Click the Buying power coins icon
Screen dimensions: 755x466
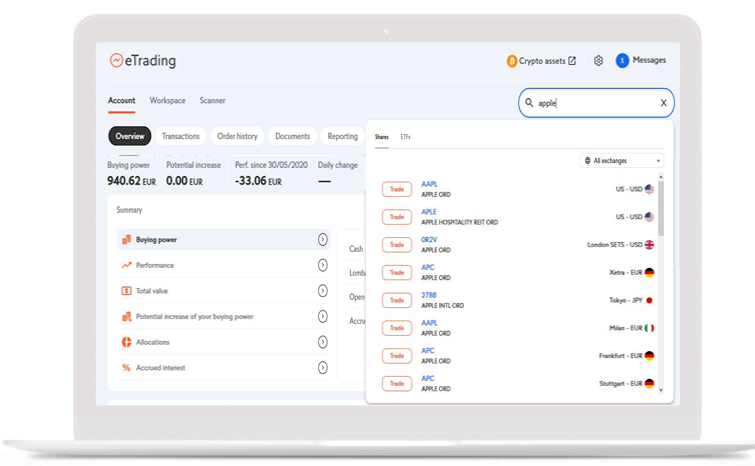(126, 239)
